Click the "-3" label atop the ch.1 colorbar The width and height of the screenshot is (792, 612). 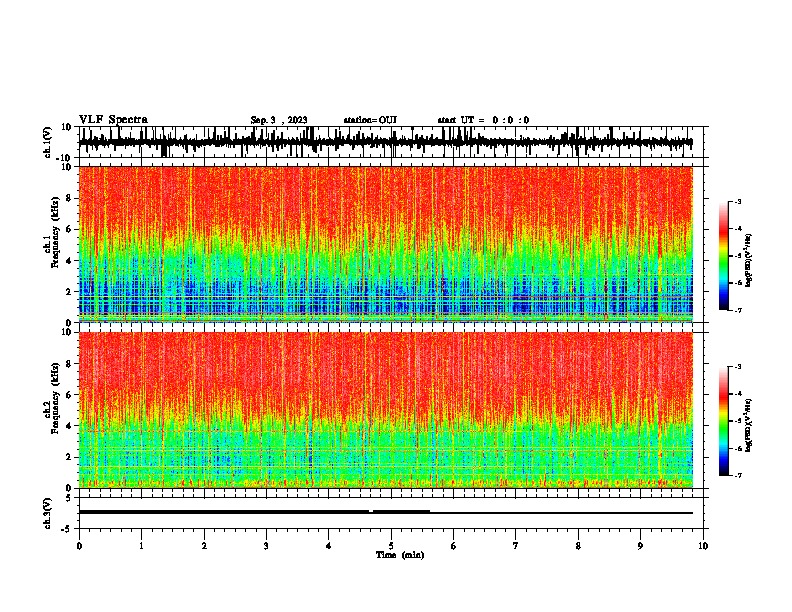point(737,202)
